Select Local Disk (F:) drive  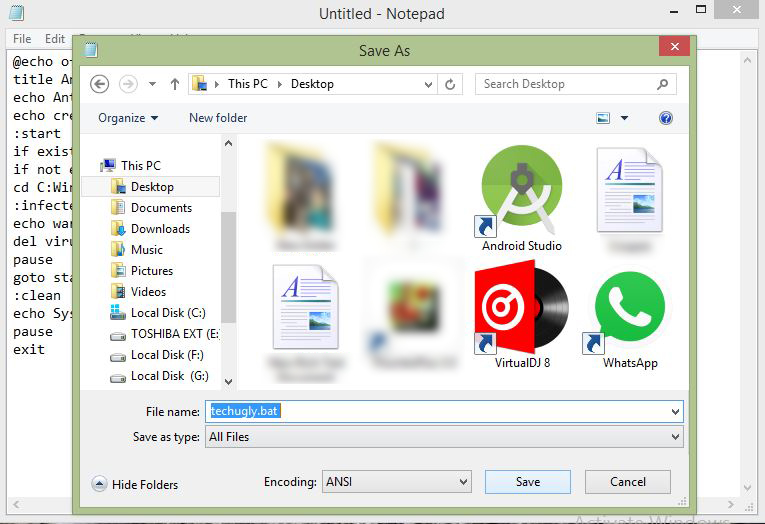157,355
